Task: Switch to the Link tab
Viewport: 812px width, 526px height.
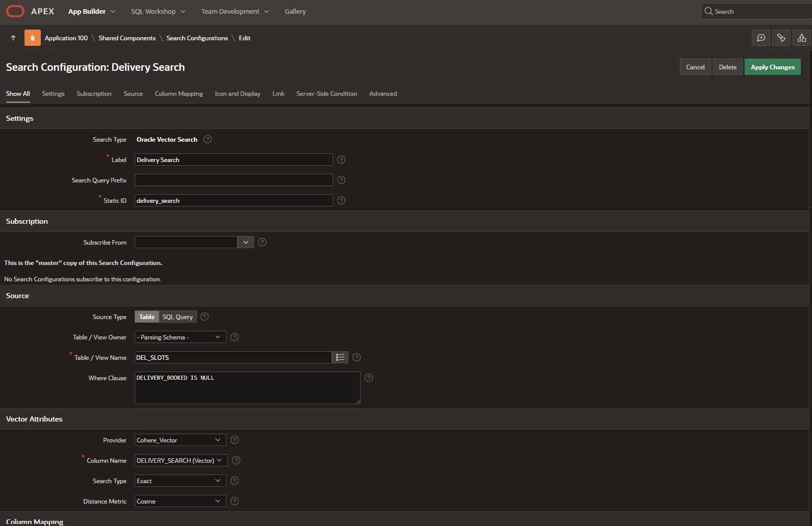Action: 278,94
